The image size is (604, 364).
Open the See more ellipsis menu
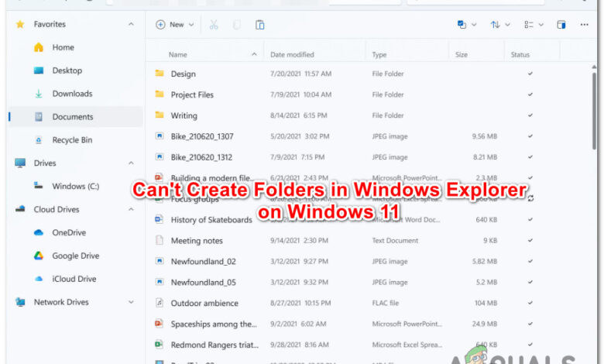tap(585, 25)
